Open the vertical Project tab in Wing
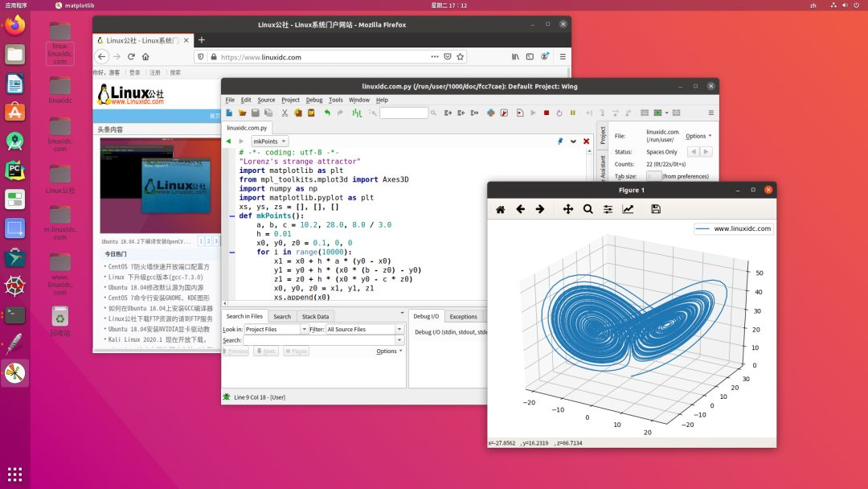Screen dimensions: 868x489 (x=603, y=134)
